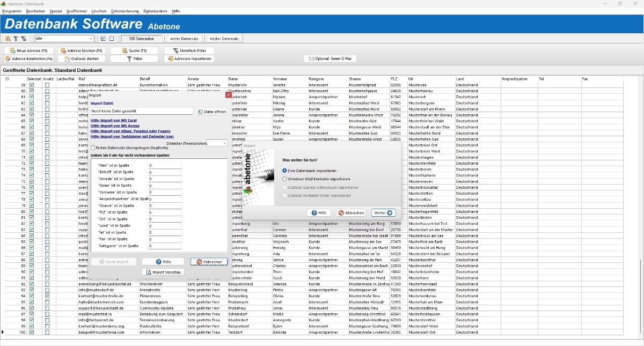644x346 pixels.
Task: Click cell 'Musterthal an der Donau'
Action: [x=430, y=115]
